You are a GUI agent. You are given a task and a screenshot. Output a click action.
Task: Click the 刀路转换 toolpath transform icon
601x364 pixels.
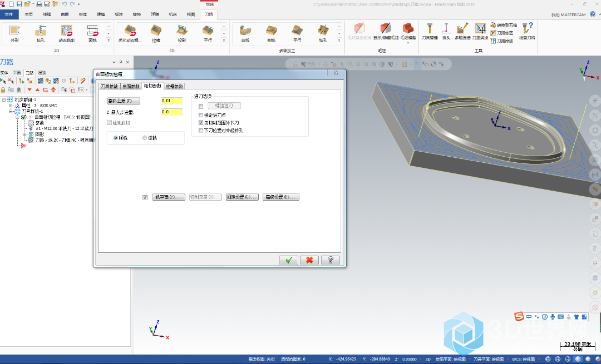(x=480, y=31)
